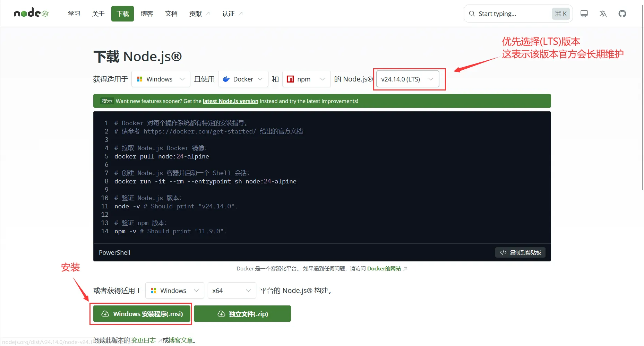The width and height of the screenshot is (644, 346).
Task: Open the 博客文章 link
Action: click(x=181, y=340)
